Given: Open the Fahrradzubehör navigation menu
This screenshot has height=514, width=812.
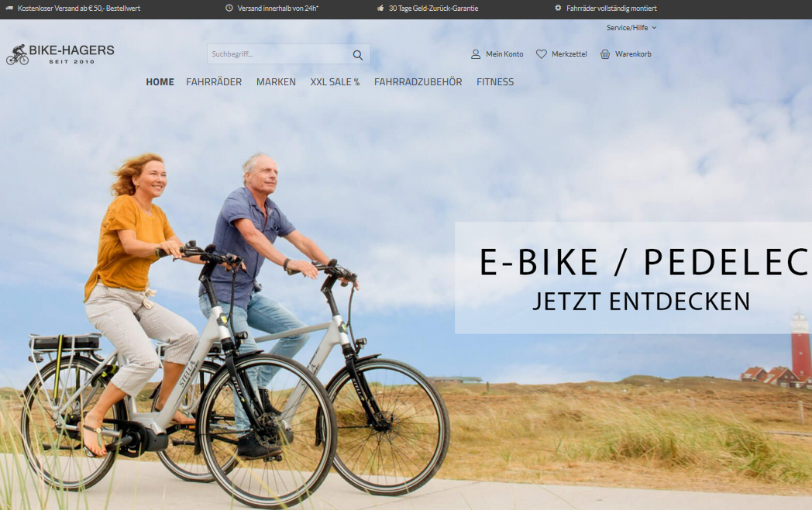Looking at the screenshot, I should [x=418, y=82].
